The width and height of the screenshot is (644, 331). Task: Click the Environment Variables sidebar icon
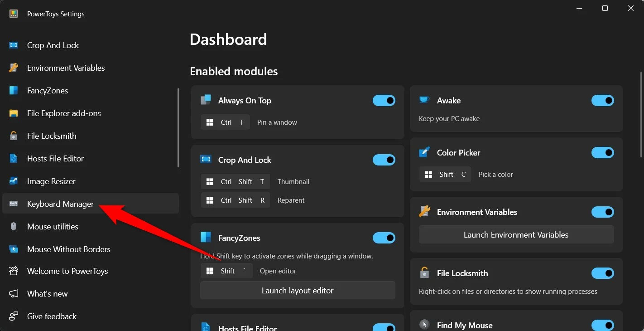(14, 68)
